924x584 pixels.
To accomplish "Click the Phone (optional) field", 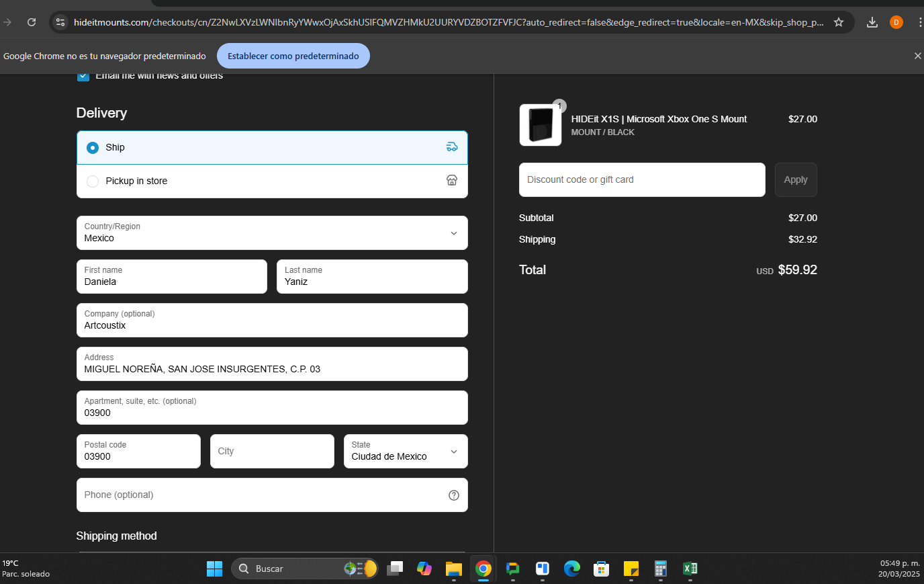I will 272,495.
